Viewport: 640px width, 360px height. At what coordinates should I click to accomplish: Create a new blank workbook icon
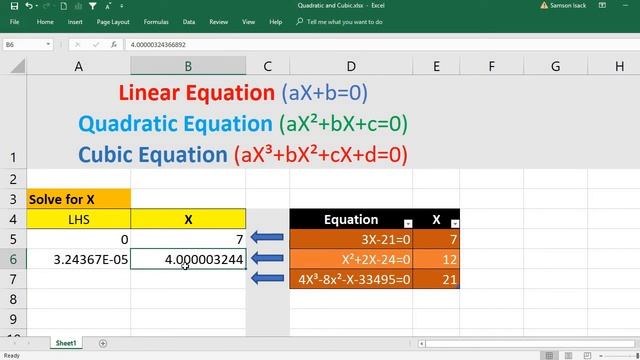click(63, 6)
